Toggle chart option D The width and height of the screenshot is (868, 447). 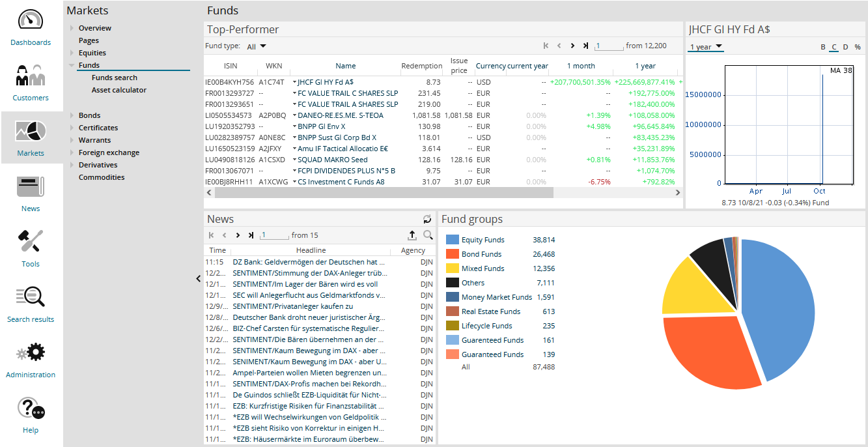tap(845, 47)
